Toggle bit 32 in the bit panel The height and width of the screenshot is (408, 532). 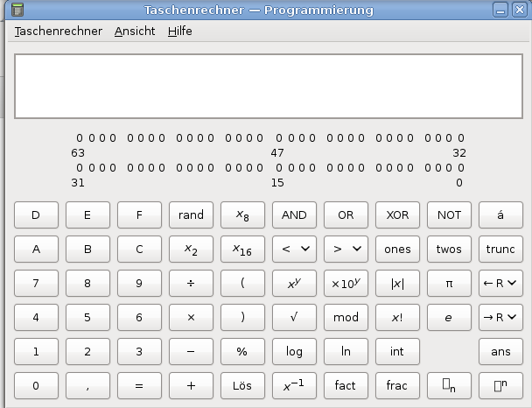pyautogui.click(x=461, y=138)
